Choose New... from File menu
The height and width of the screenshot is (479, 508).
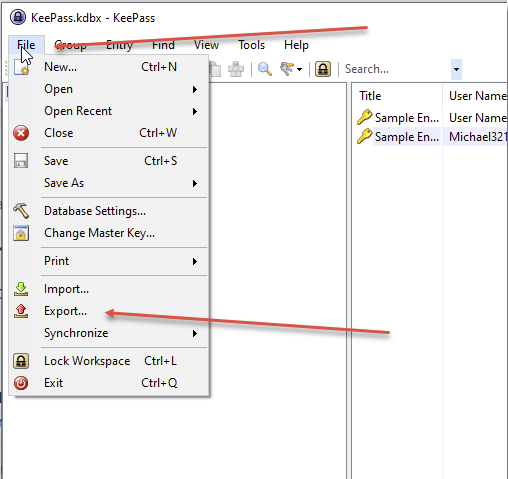tap(110, 67)
